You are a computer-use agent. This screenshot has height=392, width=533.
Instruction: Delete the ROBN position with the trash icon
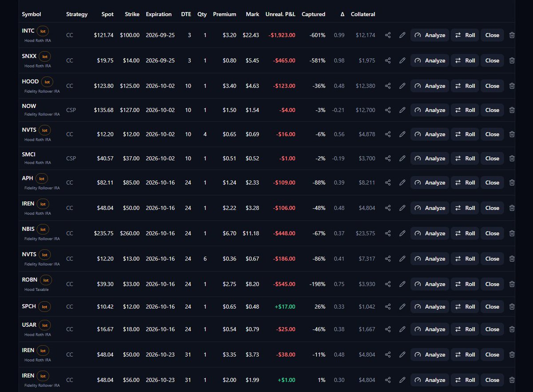pyautogui.click(x=512, y=284)
